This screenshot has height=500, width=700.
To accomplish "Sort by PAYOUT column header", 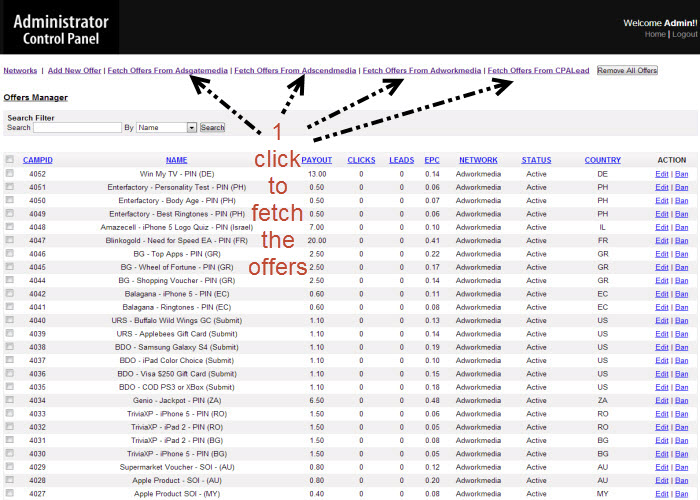I will click(317, 160).
